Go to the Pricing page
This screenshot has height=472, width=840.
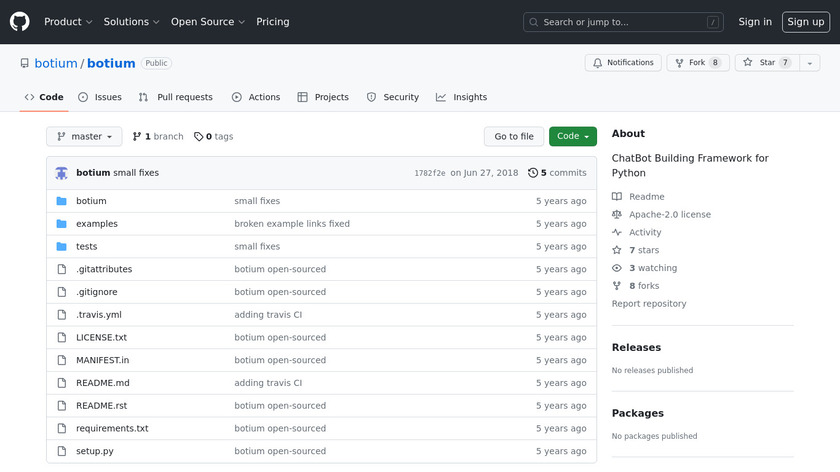273,22
